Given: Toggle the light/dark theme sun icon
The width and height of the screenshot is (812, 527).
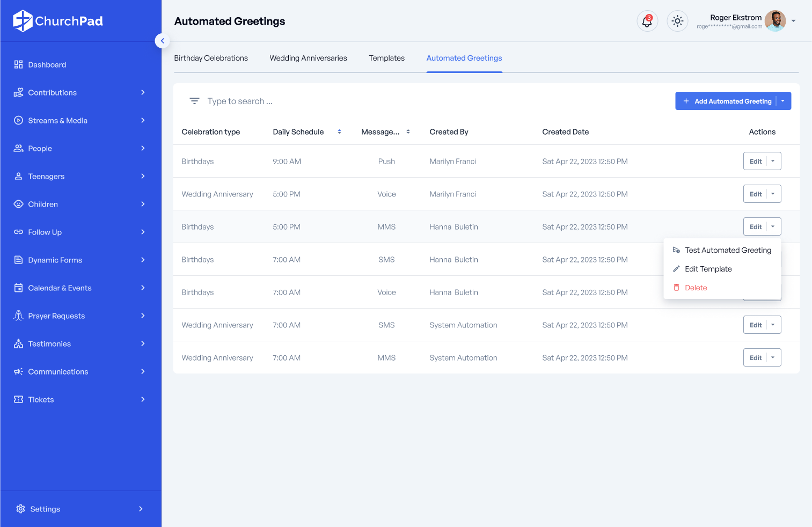Looking at the screenshot, I should 677,21.
